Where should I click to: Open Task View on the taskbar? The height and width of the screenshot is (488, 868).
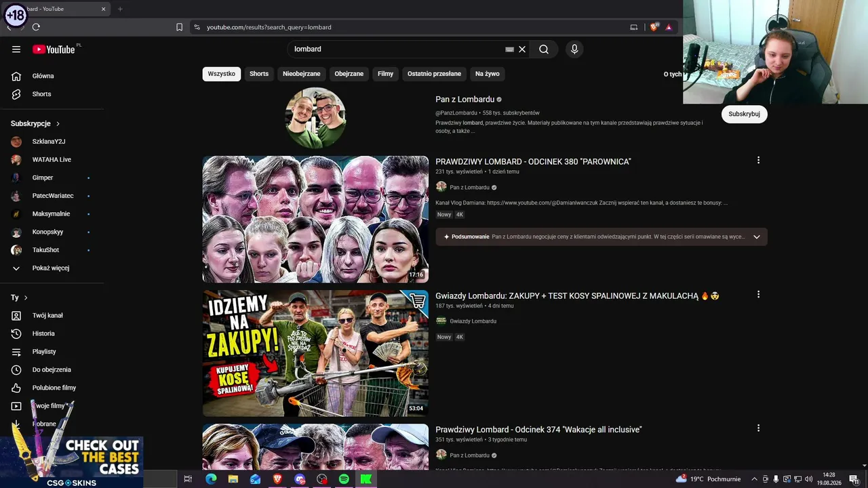click(x=188, y=479)
